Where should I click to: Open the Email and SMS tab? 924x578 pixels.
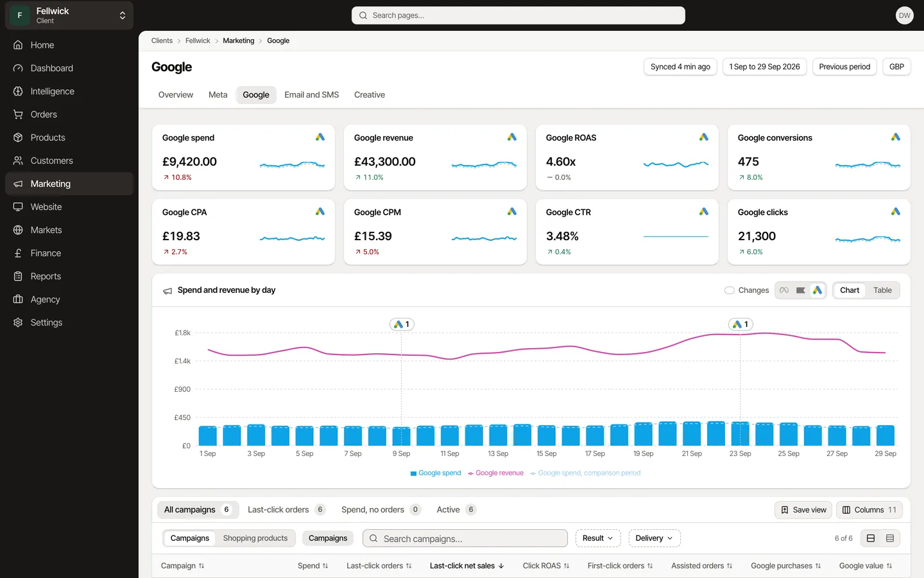pyautogui.click(x=312, y=95)
